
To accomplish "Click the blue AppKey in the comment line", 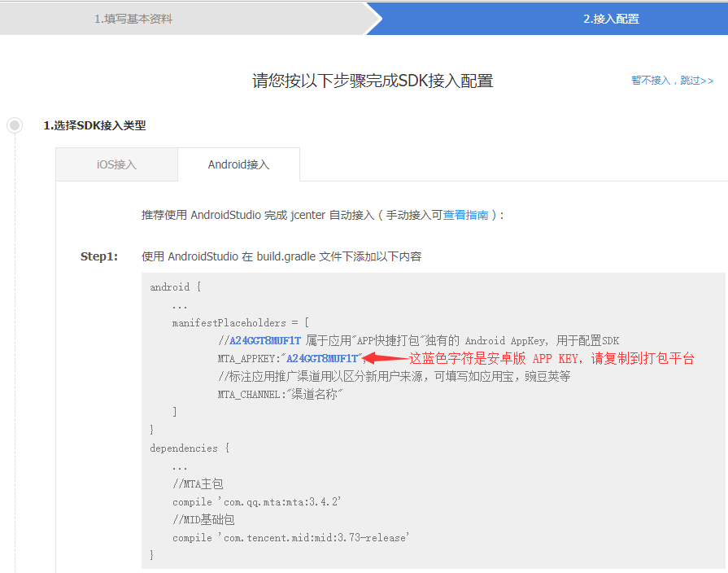I will pyautogui.click(x=264, y=340).
